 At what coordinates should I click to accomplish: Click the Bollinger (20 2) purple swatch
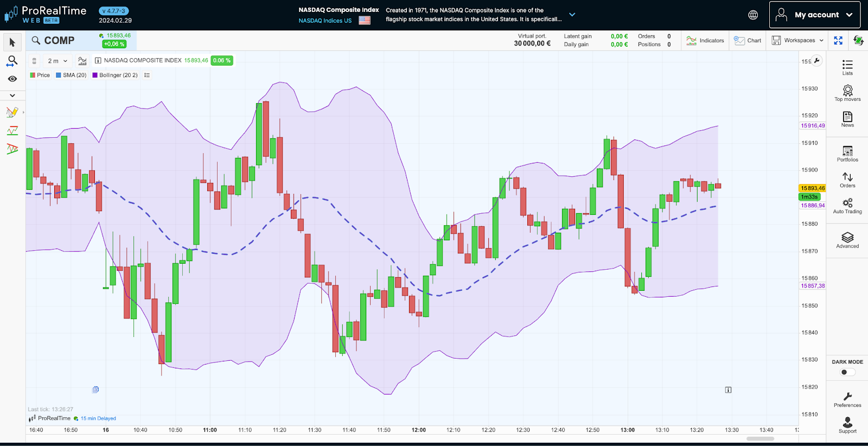click(x=95, y=75)
